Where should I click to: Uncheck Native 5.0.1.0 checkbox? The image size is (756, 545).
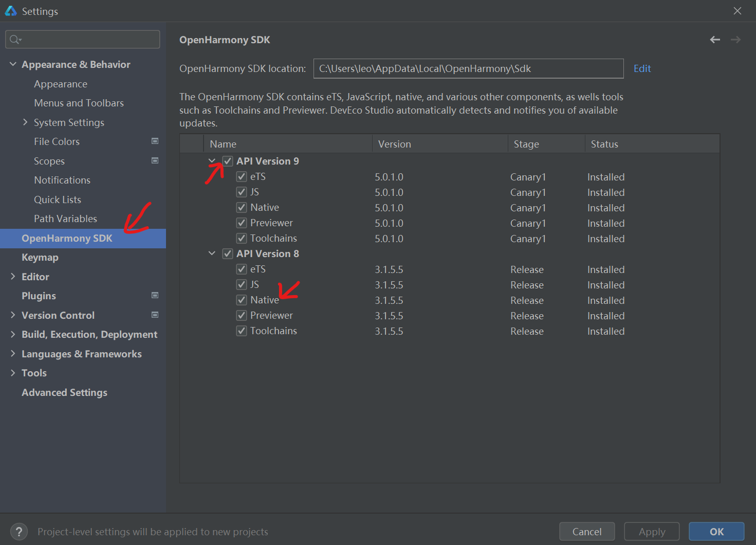(242, 207)
